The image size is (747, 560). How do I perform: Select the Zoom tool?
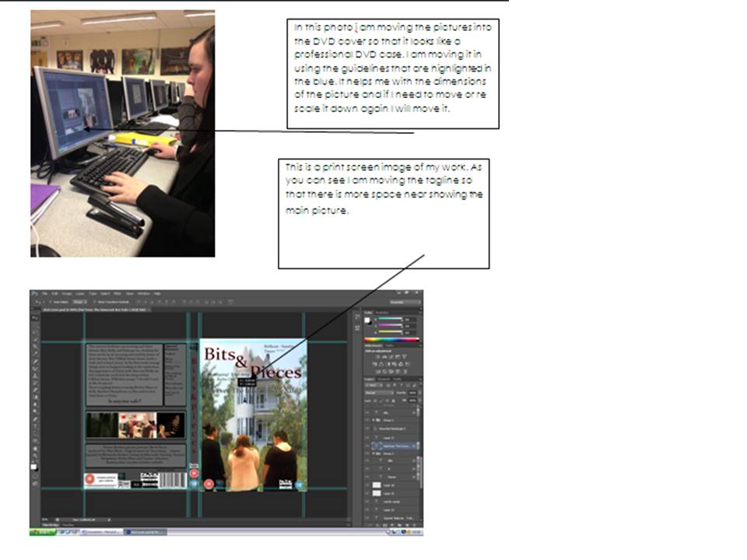tap(35, 456)
